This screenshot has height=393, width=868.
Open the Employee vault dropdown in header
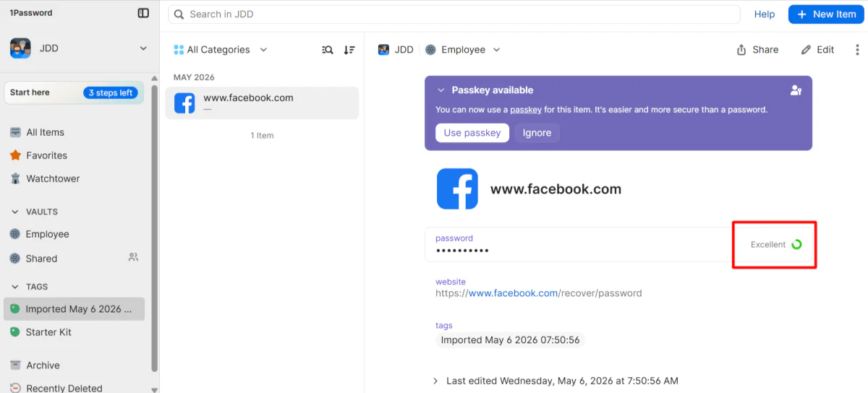click(462, 50)
